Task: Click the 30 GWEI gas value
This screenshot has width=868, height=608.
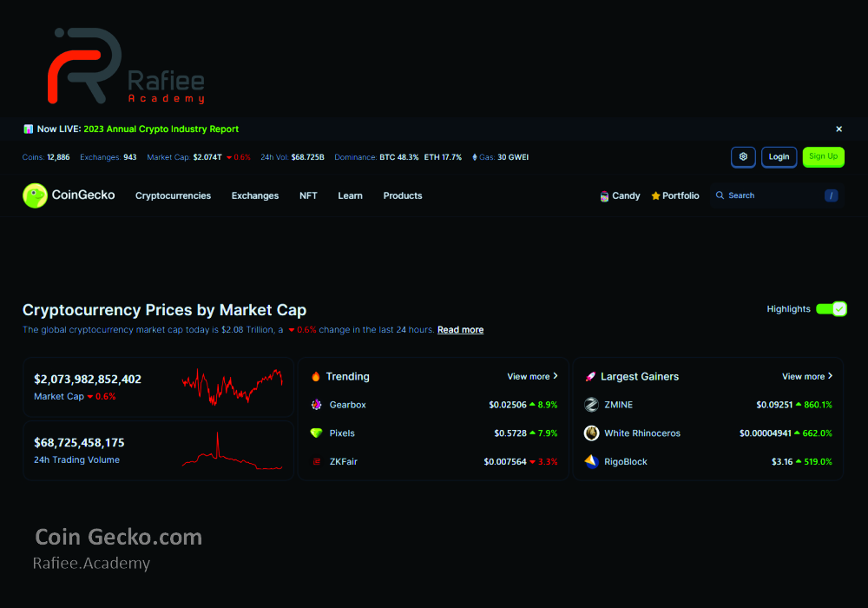Action: coord(513,157)
